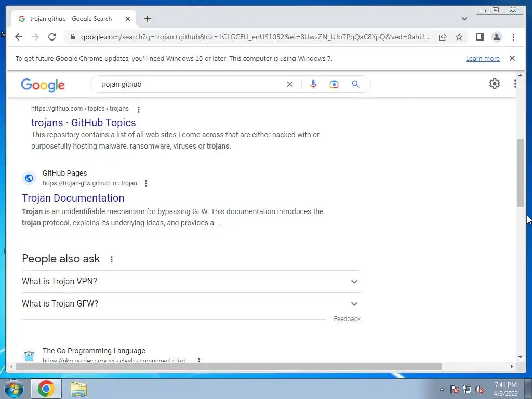Close the trojan github tab
This screenshot has height=399, width=532.
point(128,19)
